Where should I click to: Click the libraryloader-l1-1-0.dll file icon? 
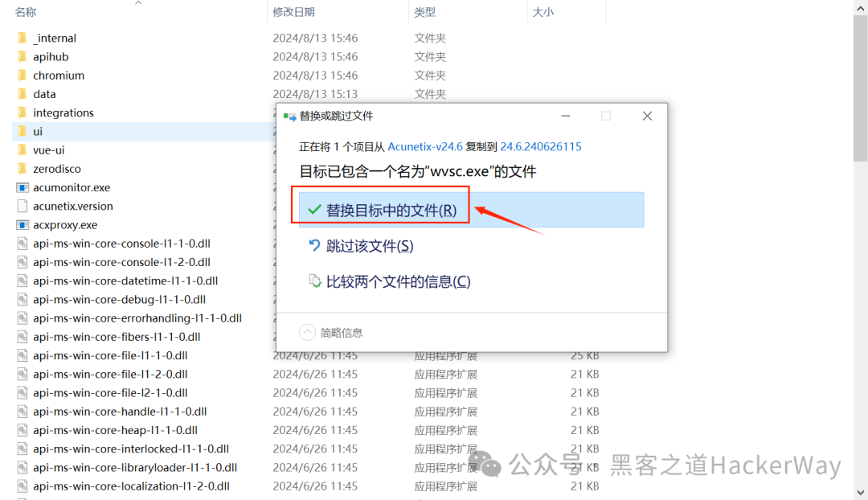pos(23,468)
